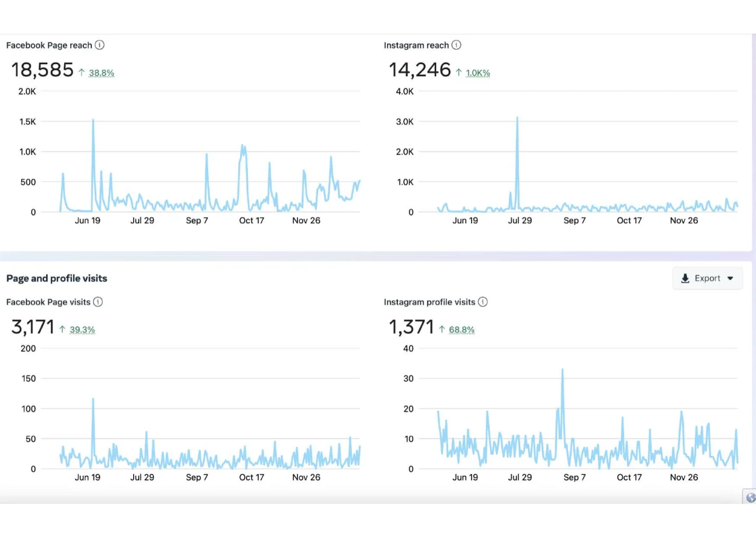Select the Facebook Page reach section title
The height and width of the screenshot is (534, 756).
tap(49, 44)
